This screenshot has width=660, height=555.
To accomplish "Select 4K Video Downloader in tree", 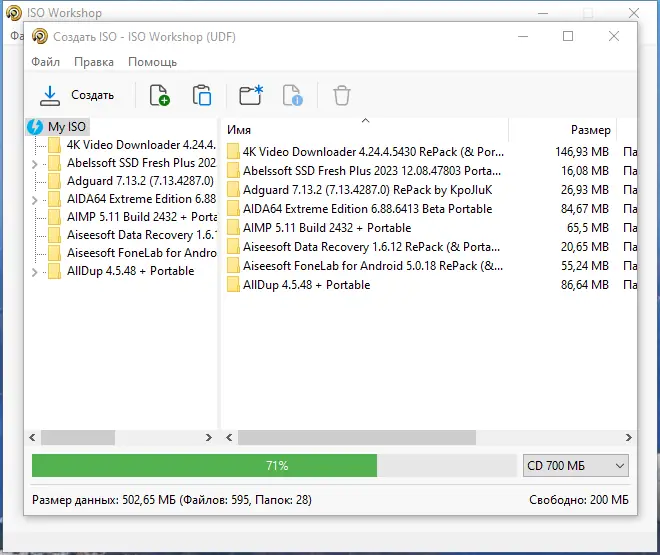I will click(141, 145).
